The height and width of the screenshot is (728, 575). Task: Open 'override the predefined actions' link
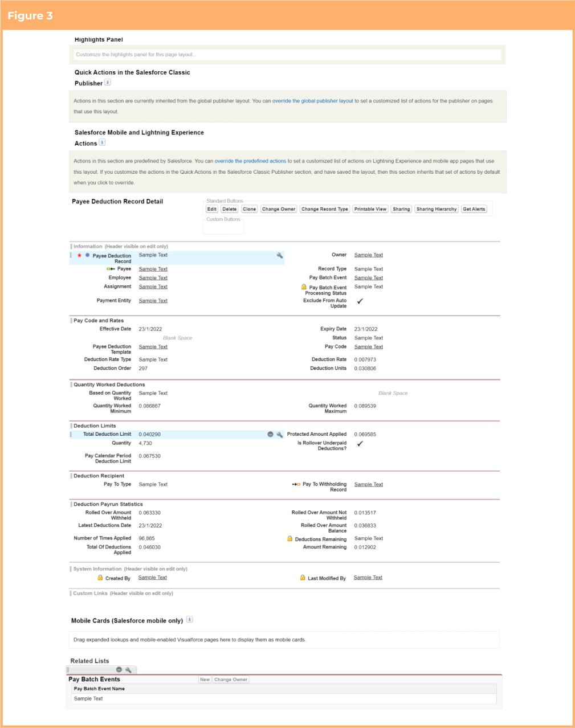(250, 161)
